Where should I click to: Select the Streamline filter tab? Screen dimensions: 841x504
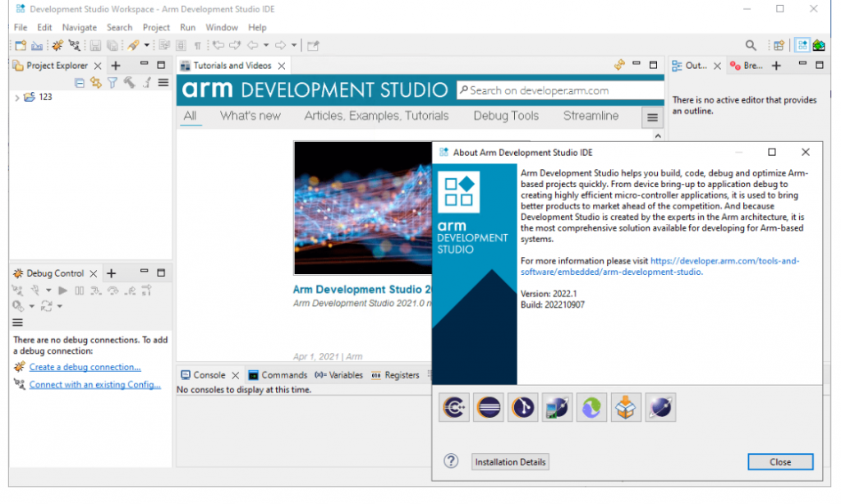pos(591,116)
